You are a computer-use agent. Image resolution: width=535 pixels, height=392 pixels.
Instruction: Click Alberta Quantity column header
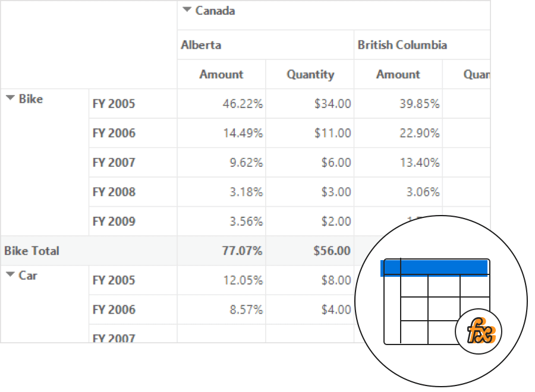coord(310,74)
